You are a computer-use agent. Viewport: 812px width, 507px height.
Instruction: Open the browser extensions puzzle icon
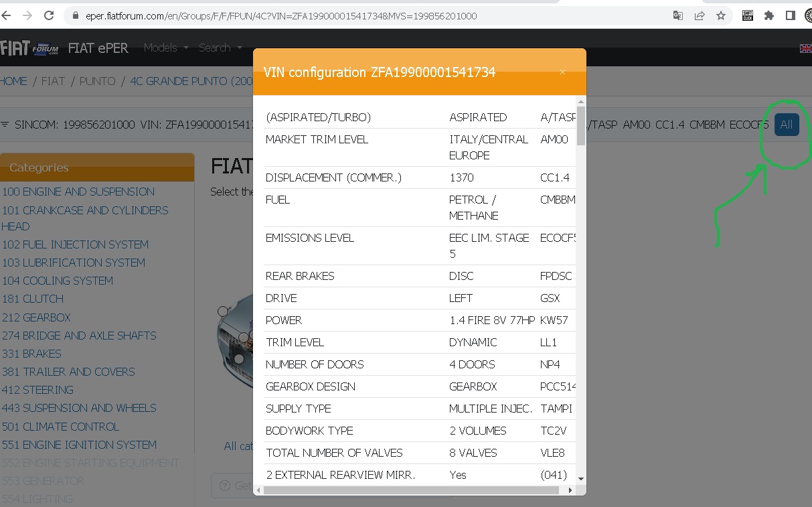tap(769, 15)
